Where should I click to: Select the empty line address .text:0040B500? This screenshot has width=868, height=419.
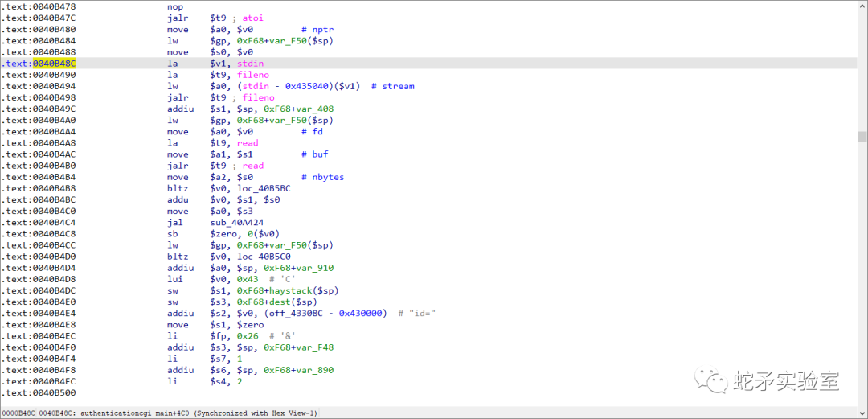coord(39,393)
